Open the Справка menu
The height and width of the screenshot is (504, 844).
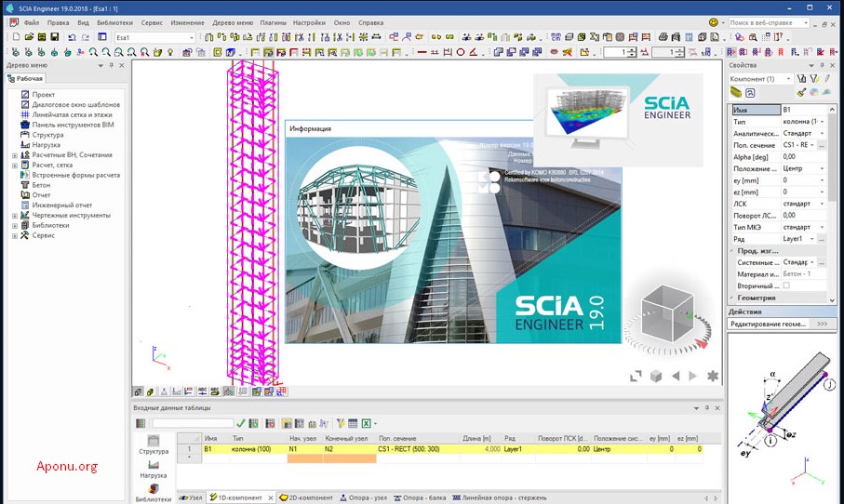click(x=371, y=22)
